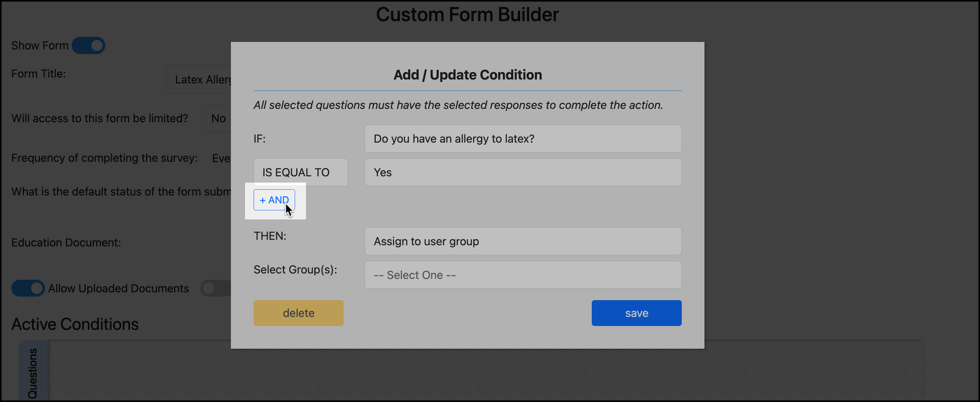Save the condition with the save button
980x402 pixels.
coord(636,313)
